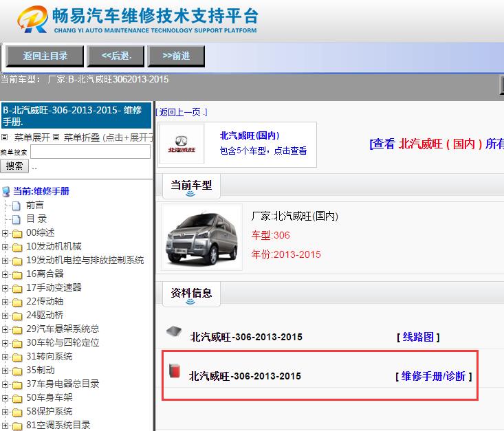Expand the 00综述 tree node
This screenshot has height=431, width=504.
(x=5, y=233)
